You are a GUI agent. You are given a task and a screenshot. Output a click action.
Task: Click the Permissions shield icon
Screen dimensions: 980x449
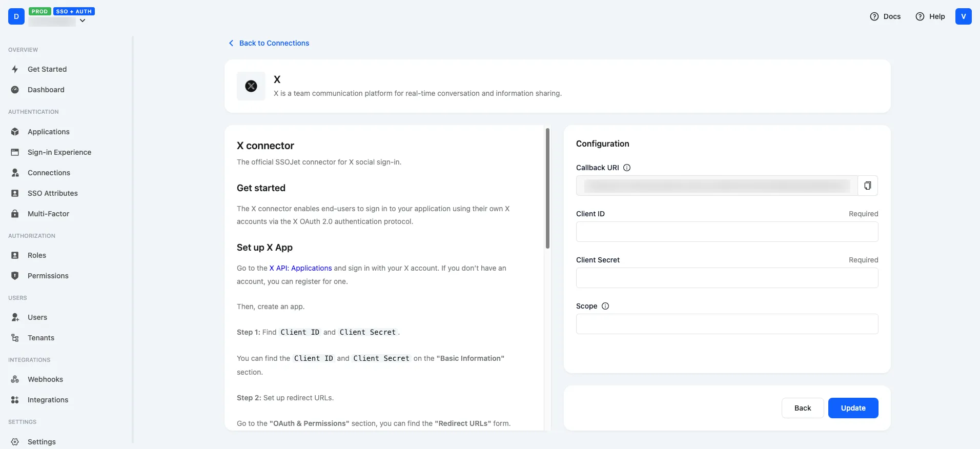click(x=15, y=276)
